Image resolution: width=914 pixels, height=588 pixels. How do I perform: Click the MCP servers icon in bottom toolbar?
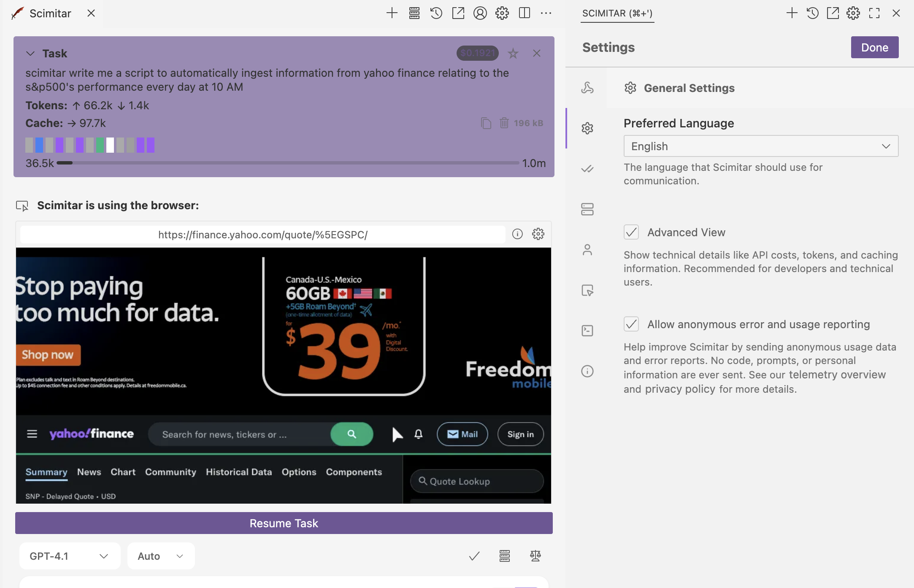[504, 556]
